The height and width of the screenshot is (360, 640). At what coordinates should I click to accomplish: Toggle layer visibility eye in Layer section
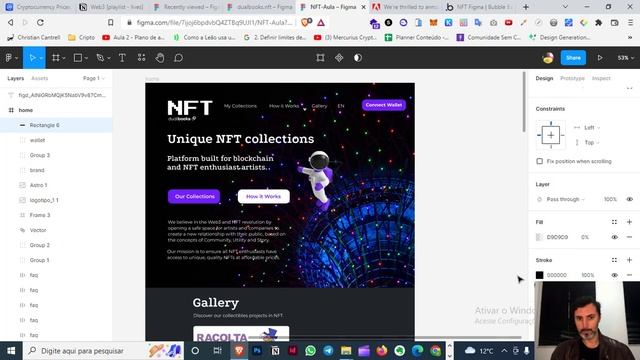pos(629,199)
